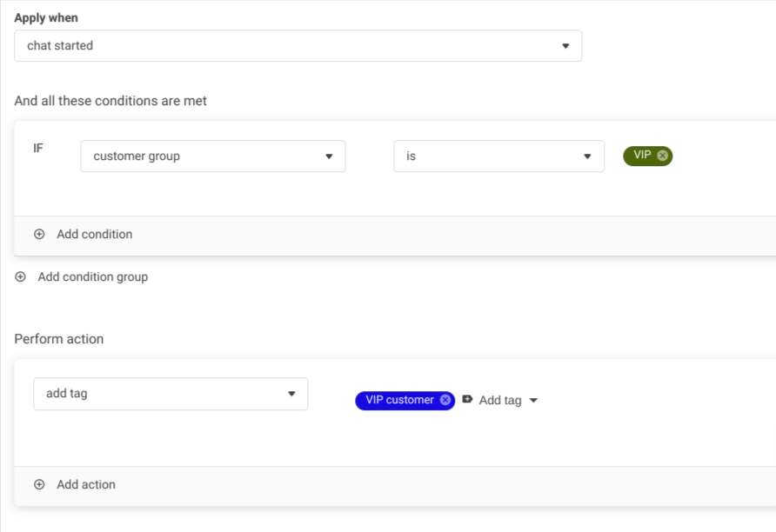
Task: Click the arrow on 'add tag' action dropdown
Action: click(291, 394)
